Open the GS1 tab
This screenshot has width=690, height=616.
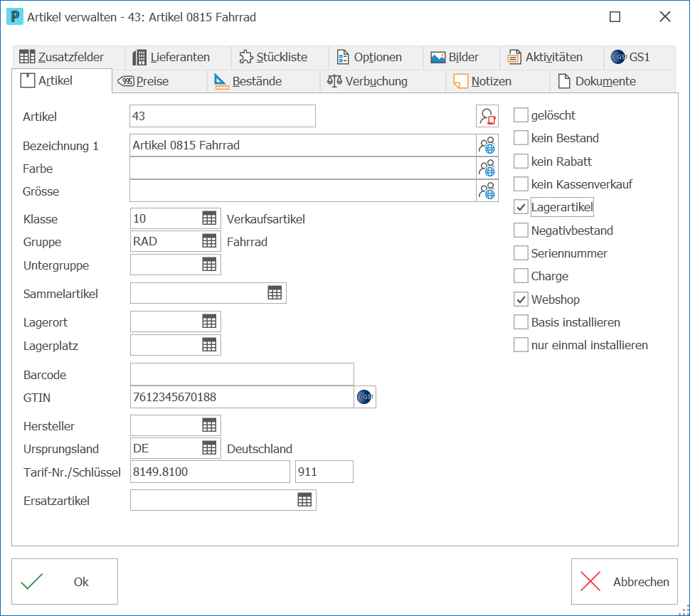pyautogui.click(x=639, y=57)
